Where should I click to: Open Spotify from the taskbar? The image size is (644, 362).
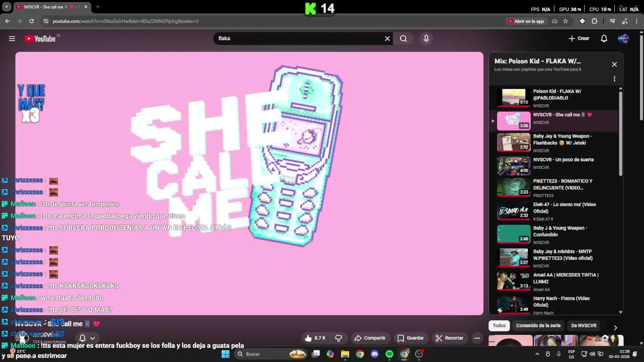pos(389,354)
